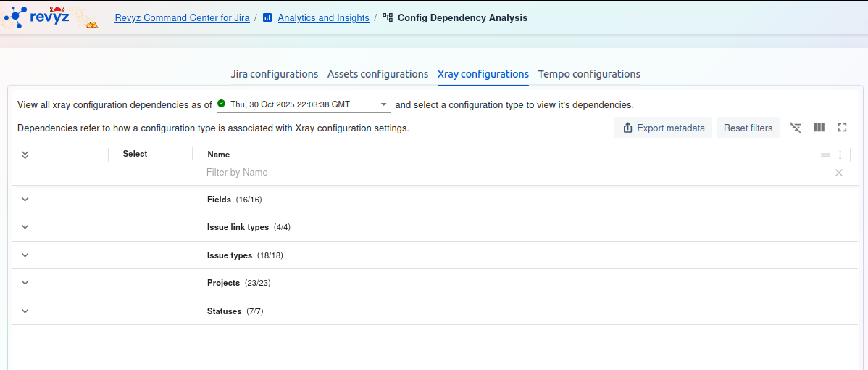This screenshot has height=370, width=868.
Task: Click the Export metadata button
Action: click(x=663, y=128)
